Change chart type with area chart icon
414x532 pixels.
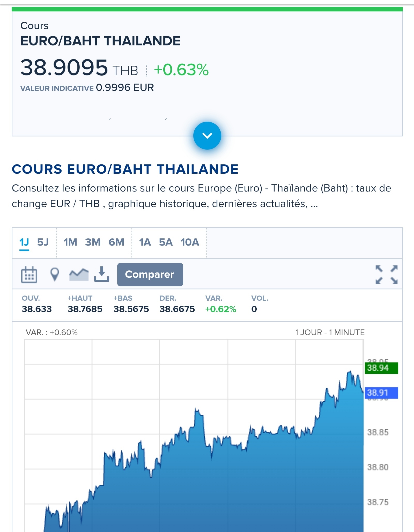79,275
